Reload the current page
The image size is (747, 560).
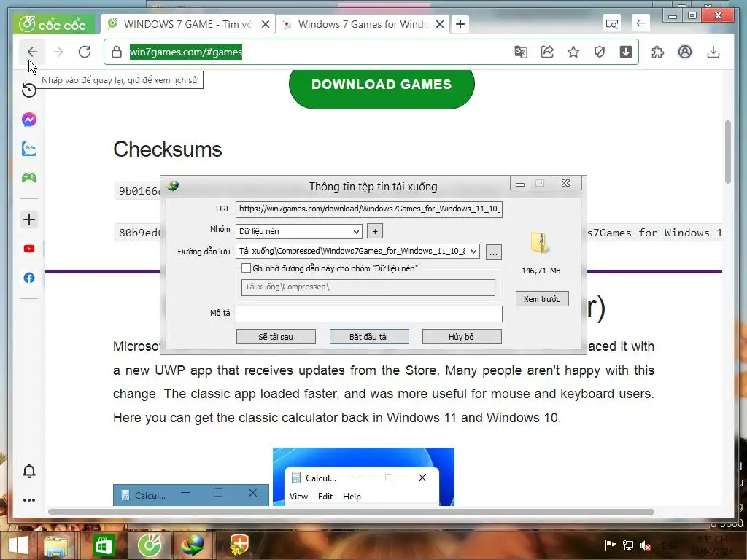click(x=85, y=52)
